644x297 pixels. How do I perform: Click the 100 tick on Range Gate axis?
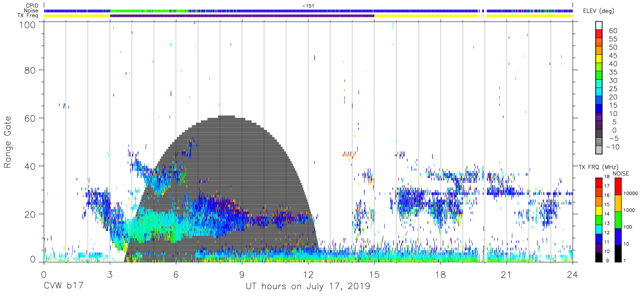[x=28, y=24]
